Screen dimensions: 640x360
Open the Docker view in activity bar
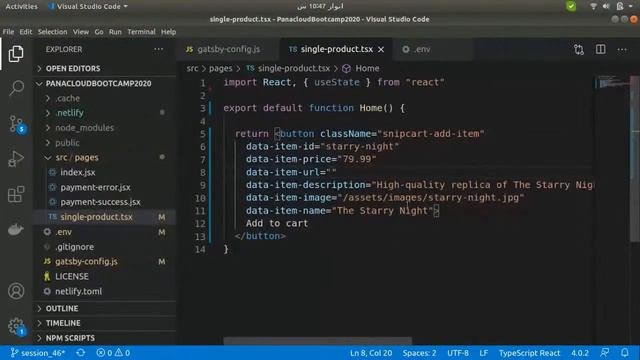point(16,230)
